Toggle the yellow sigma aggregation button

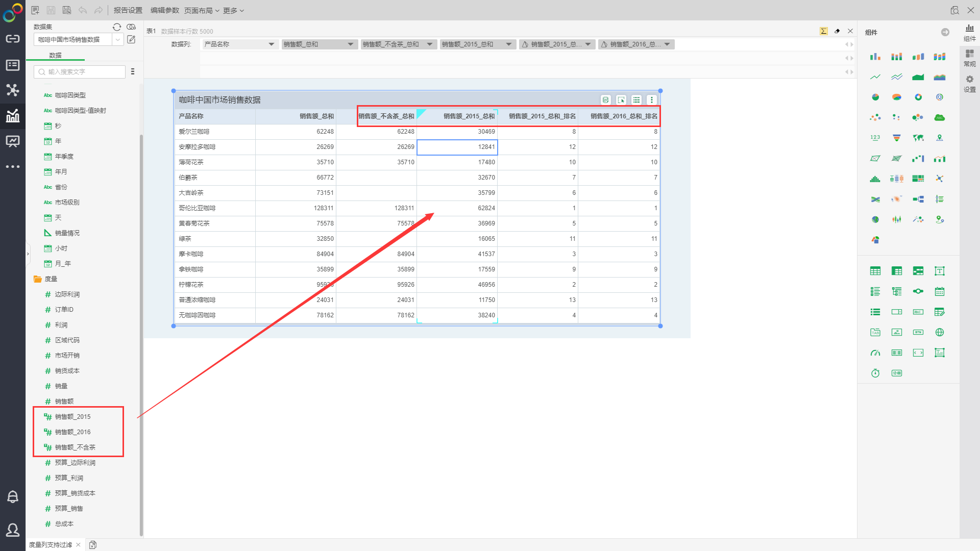[823, 31]
